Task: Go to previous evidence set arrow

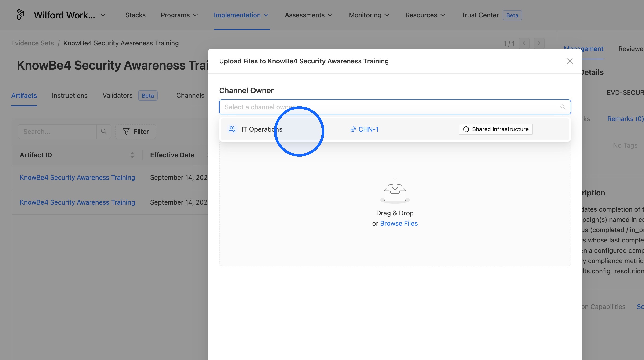Action: pos(524,43)
